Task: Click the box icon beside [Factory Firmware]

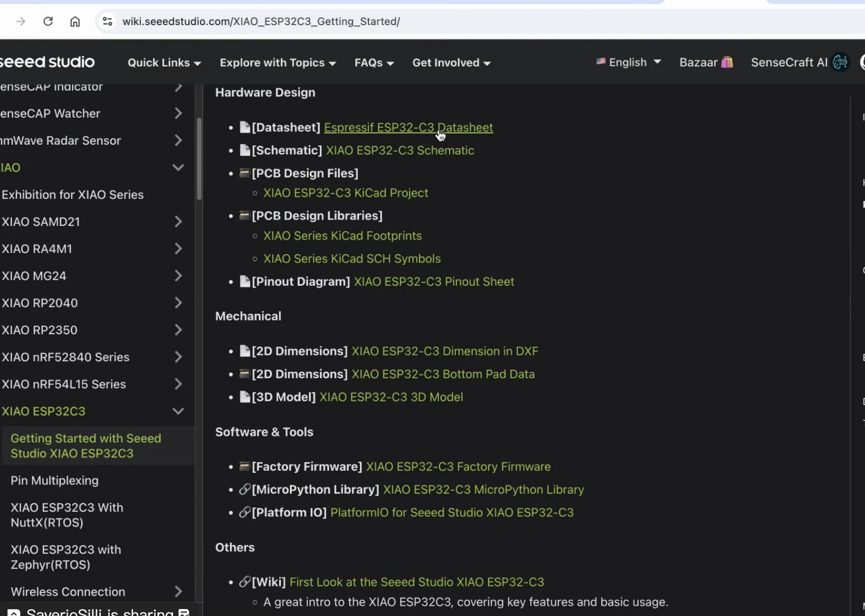Action: (x=245, y=466)
